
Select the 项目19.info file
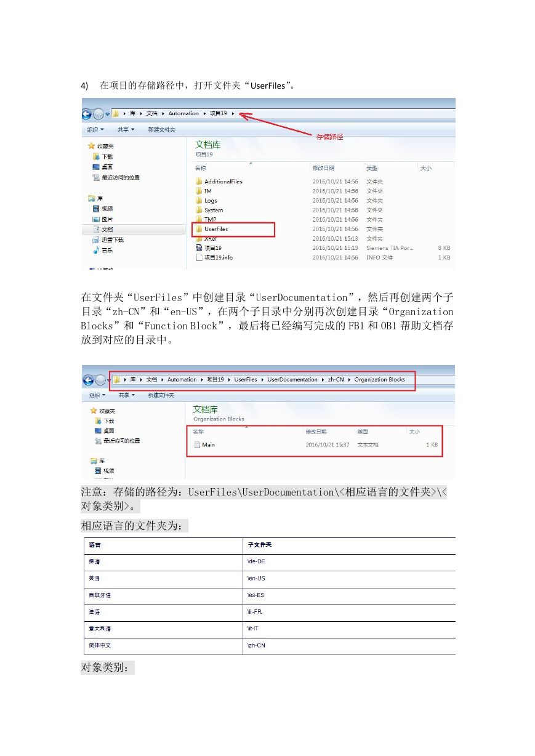pyautogui.click(x=214, y=257)
